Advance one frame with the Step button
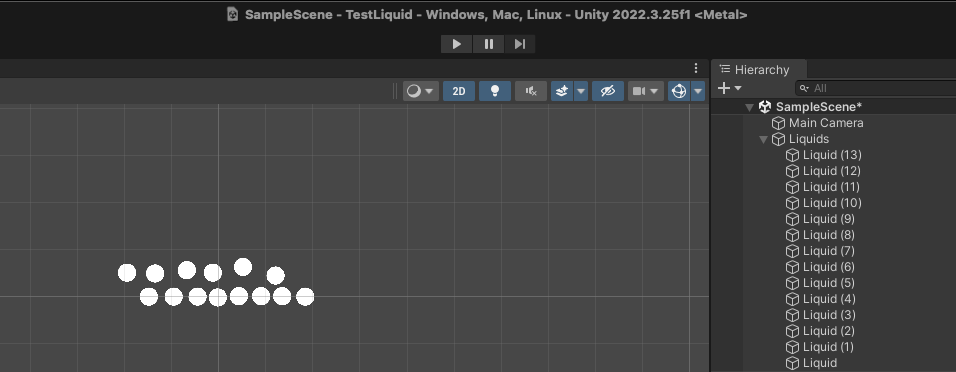956x372 pixels. pyautogui.click(x=519, y=44)
